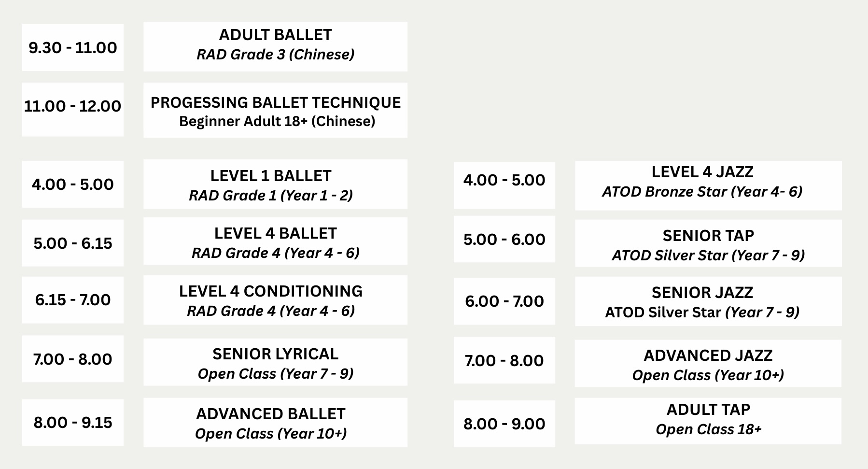Choose the 11.00 - 12.00 time box

[73, 109]
